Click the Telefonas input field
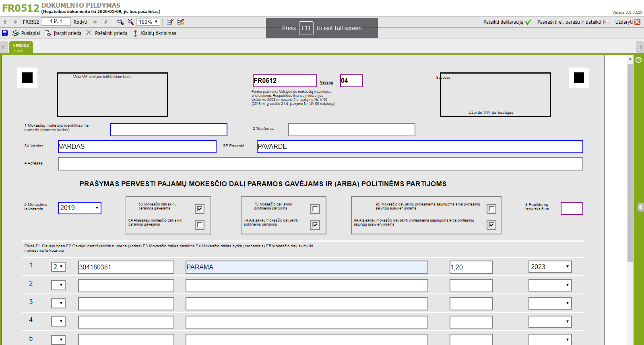This screenshot has height=345, width=644. (x=352, y=129)
